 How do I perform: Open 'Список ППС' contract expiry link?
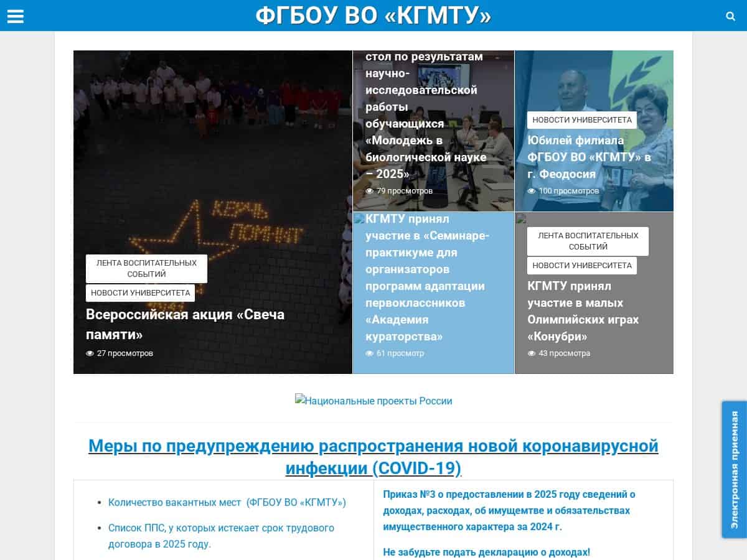(221, 536)
